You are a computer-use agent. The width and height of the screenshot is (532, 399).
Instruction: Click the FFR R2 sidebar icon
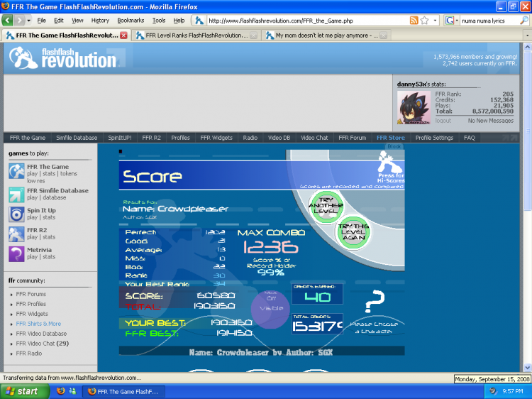point(16,234)
